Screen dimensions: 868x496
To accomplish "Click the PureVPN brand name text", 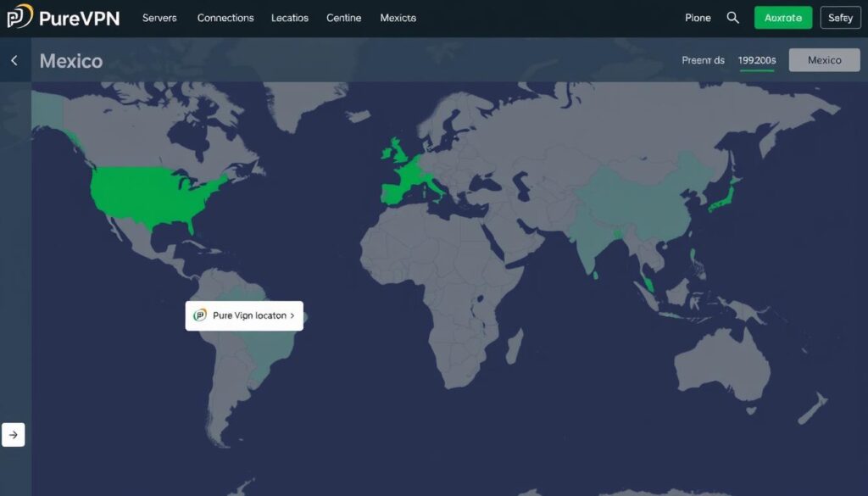I will tap(79, 19).
